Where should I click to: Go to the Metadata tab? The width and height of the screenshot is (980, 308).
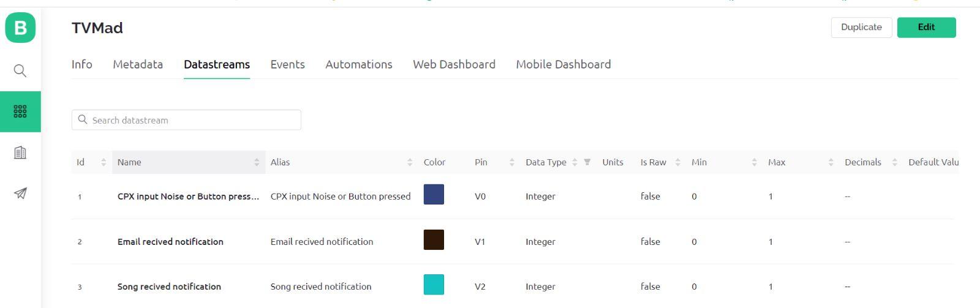tap(138, 64)
